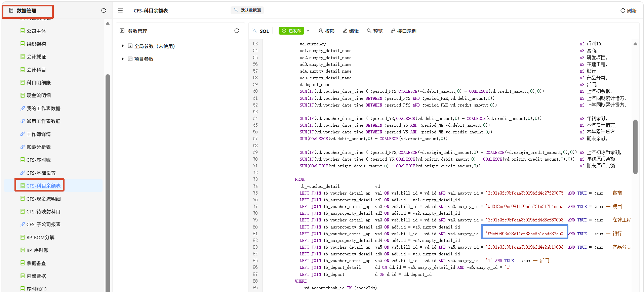Open 内部票据 in the sidebar
This screenshot has width=644, height=292.
click(36, 276)
